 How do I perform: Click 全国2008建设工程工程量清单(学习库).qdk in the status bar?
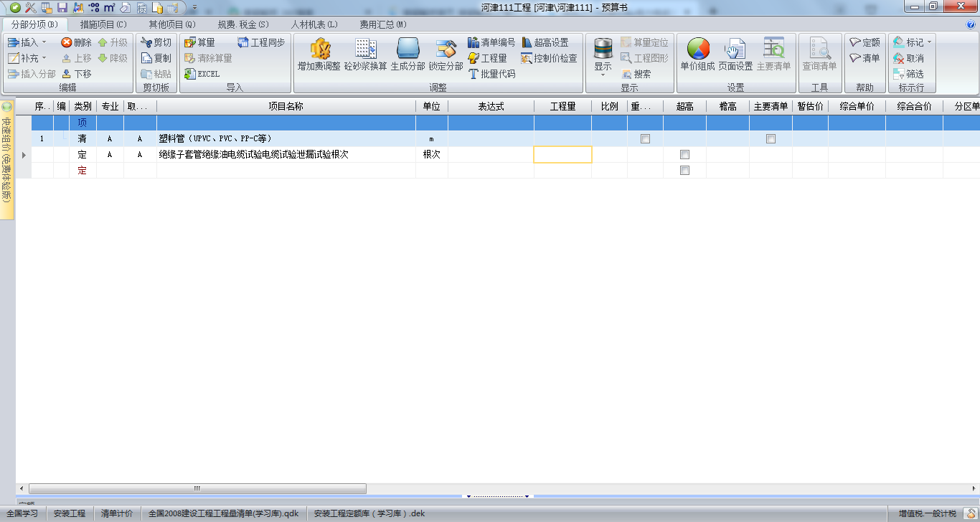pos(223,513)
